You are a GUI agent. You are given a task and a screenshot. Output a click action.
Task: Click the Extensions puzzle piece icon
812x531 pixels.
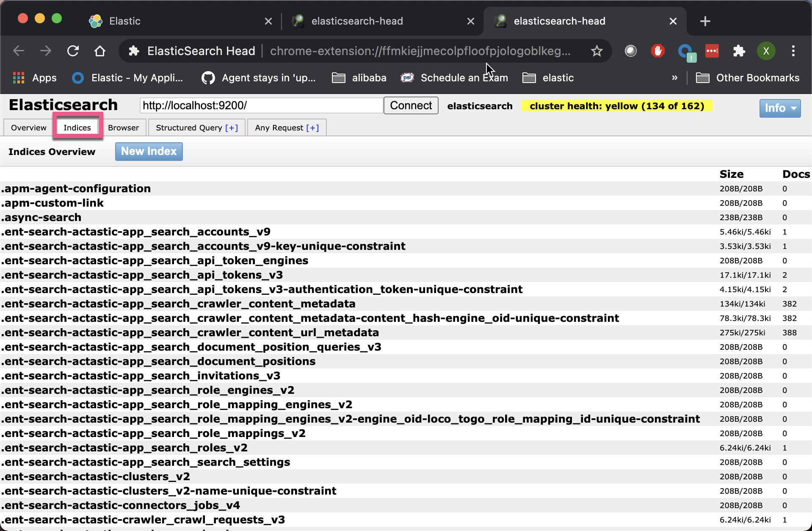pos(739,51)
